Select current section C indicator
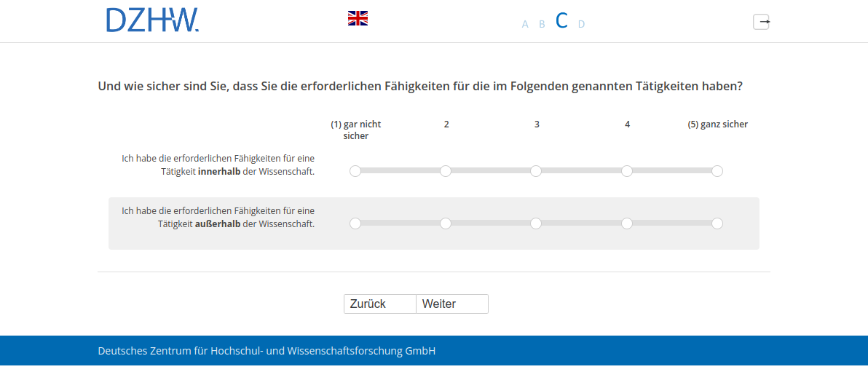This screenshot has height=372, width=868. click(x=561, y=20)
